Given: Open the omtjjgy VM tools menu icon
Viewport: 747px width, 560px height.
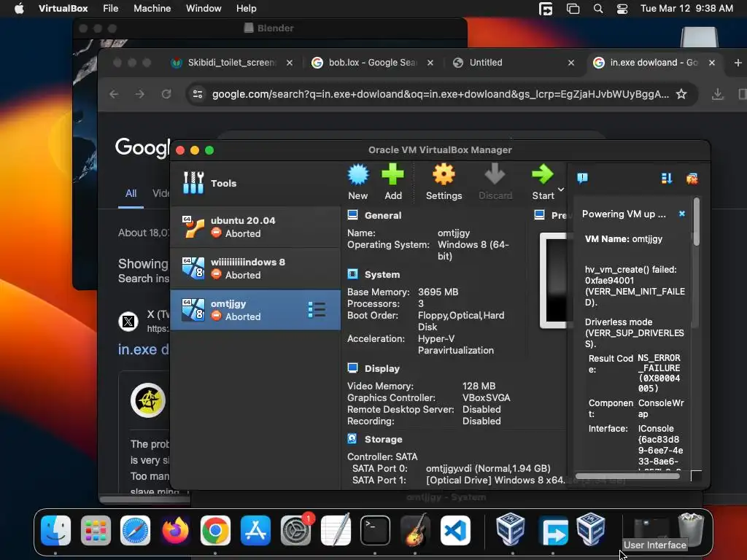Looking at the screenshot, I should click(317, 309).
